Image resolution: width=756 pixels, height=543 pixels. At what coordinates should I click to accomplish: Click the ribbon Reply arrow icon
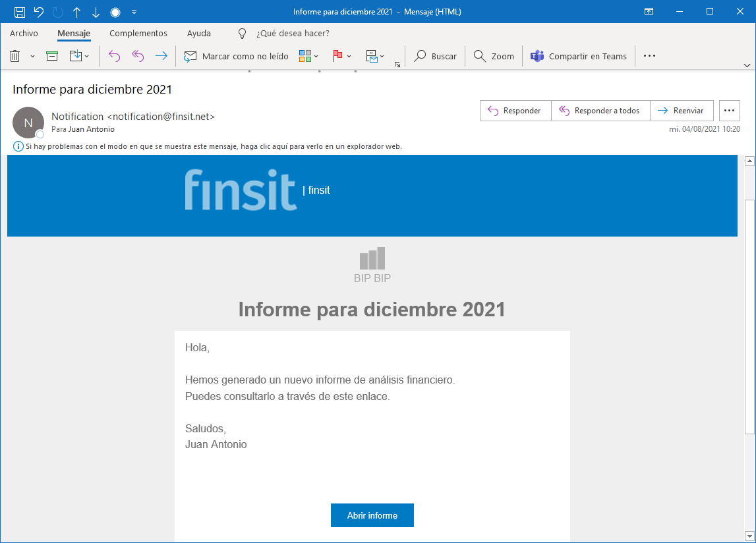(114, 56)
